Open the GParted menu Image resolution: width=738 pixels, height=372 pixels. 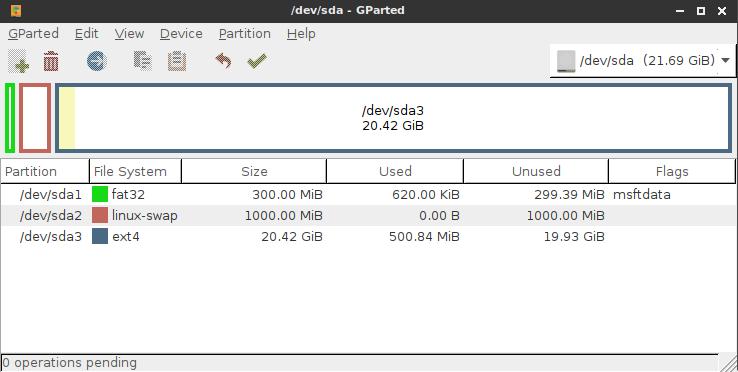coord(33,34)
